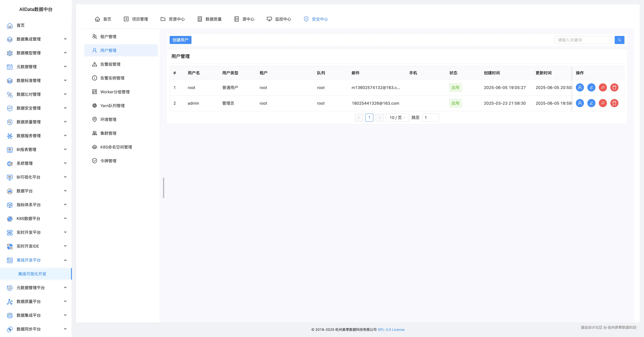Click the delete icon for the admin user

coord(614,103)
